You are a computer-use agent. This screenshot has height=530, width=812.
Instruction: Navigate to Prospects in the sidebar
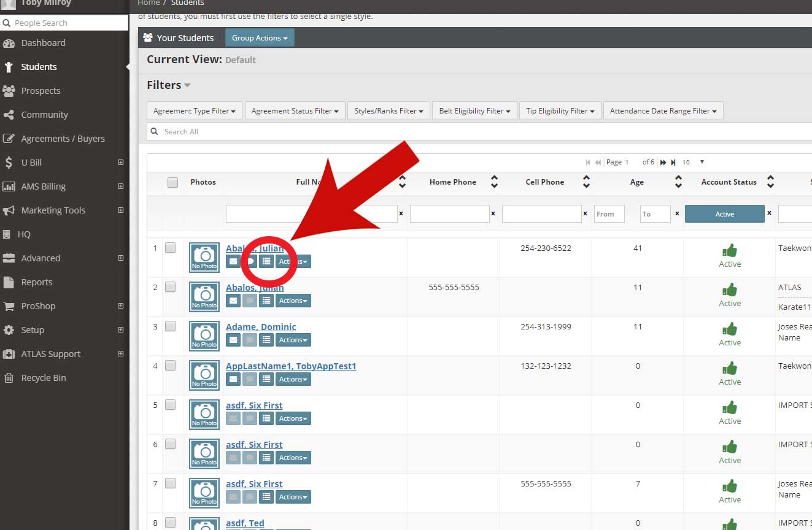pyautogui.click(x=41, y=91)
